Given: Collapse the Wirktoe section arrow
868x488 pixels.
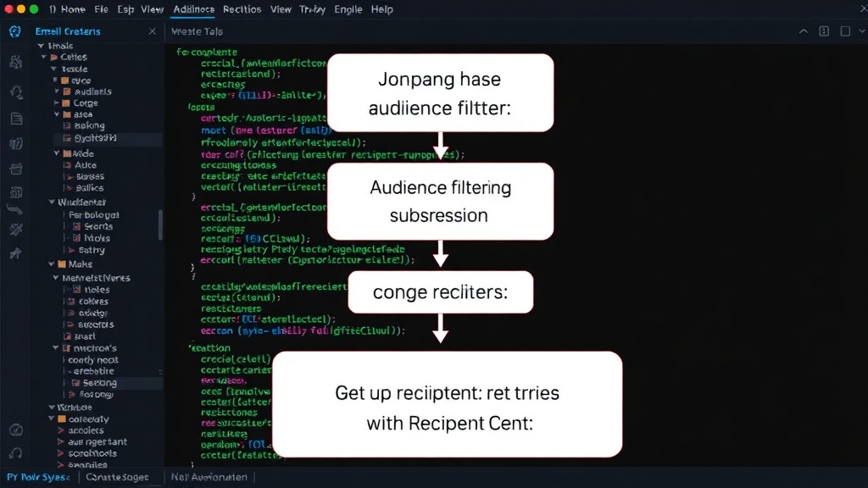Looking at the screenshot, I should click(52, 408).
